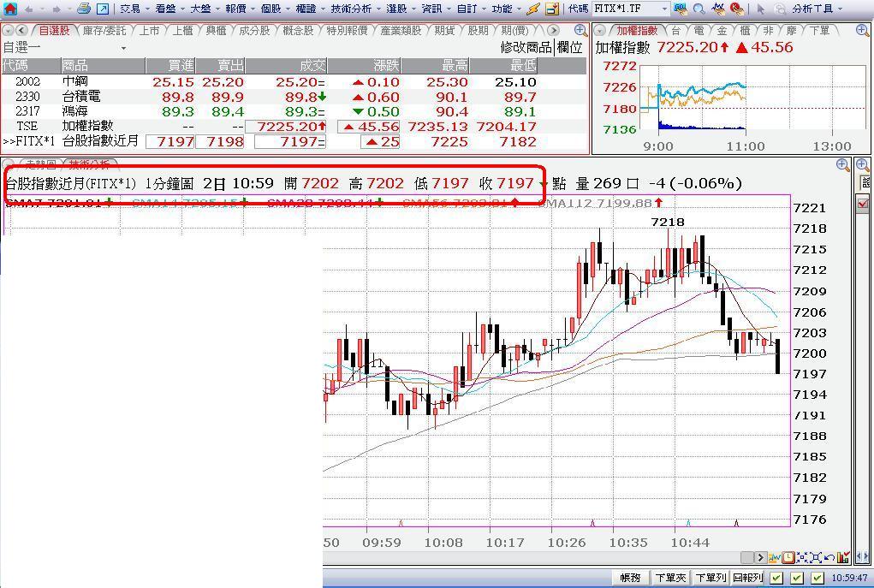Click the 下單列 button
874x588 pixels.
coord(710,578)
